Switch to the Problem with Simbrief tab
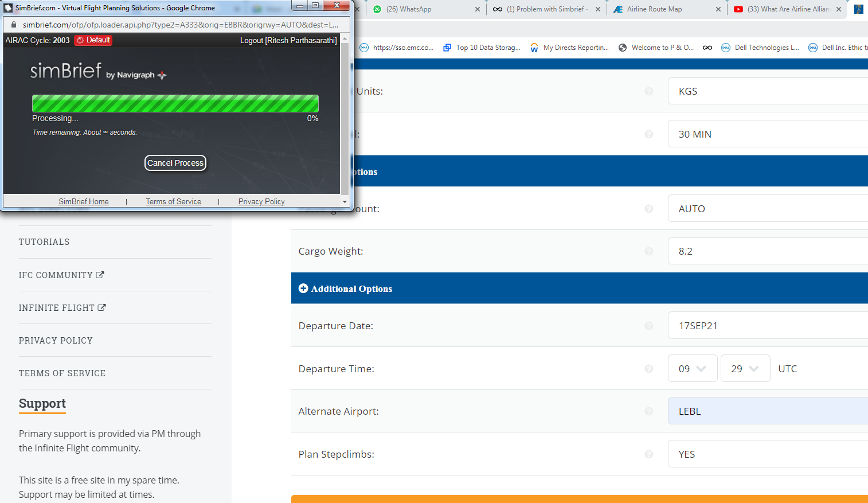The height and width of the screenshot is (503, 868). tap(546, 9)
